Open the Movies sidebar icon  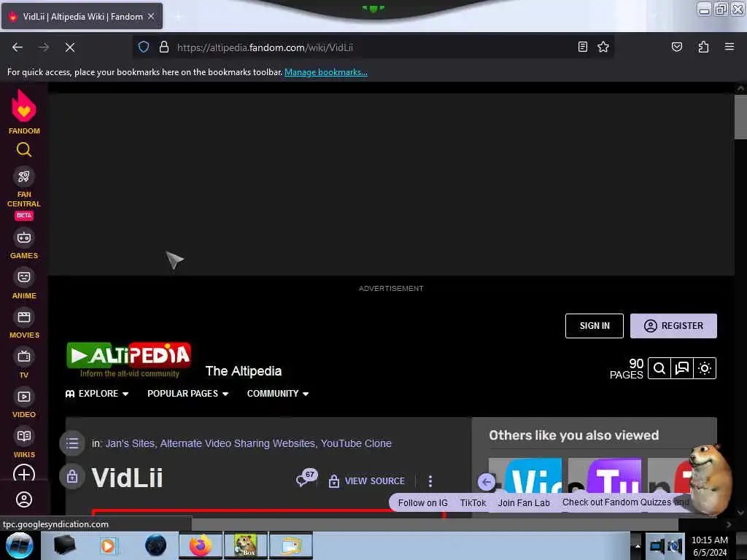(24, 317)
